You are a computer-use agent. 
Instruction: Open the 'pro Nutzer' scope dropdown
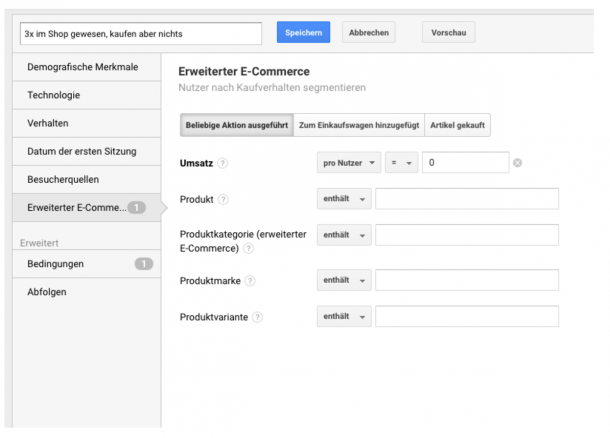(349, 163)
